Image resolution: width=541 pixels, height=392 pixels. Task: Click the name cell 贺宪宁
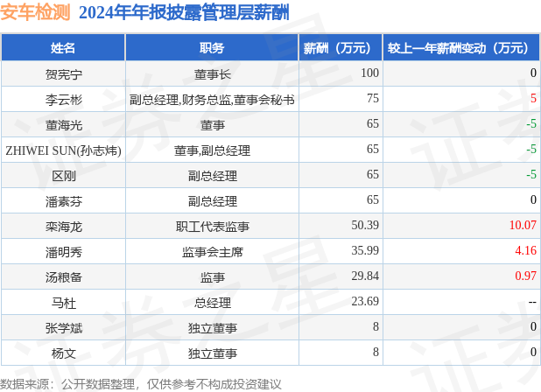[x=64, y=74]
